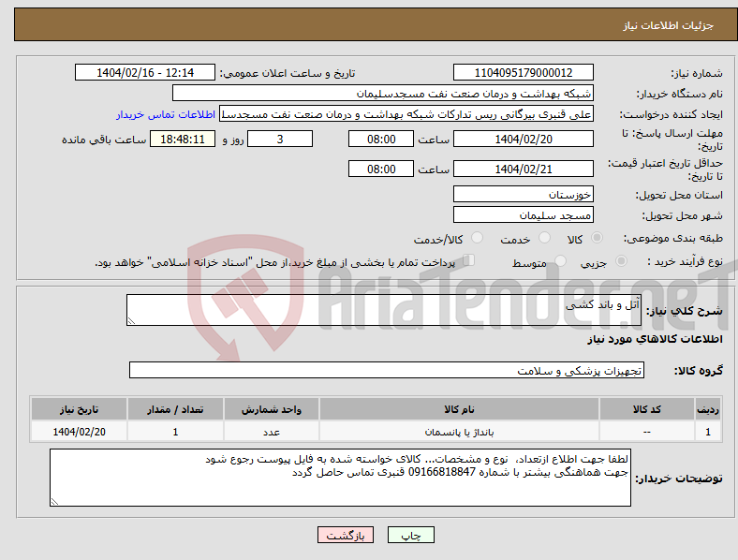Open the اطلاعات تماس خریدار link
The image size is (738, 560).
tap(166, 114)
